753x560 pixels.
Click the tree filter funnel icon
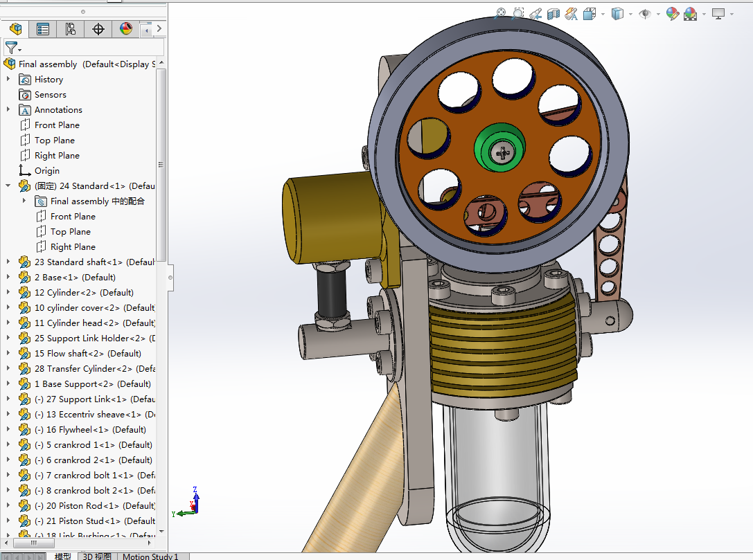click(x=11, y=48)
